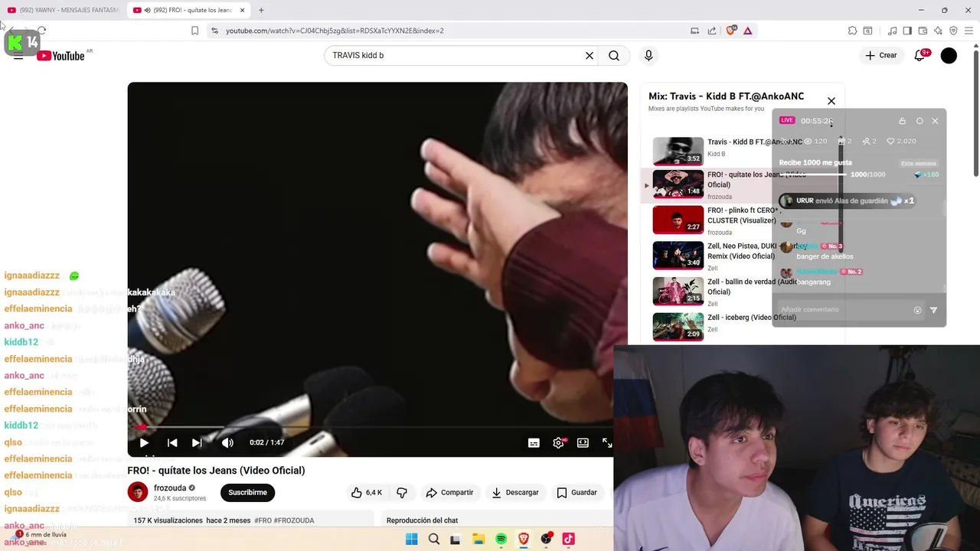This screenshot has width=980, height=551.
Task: Open OBS Studio from the taskbar
Action: click(x=546, y=539)
